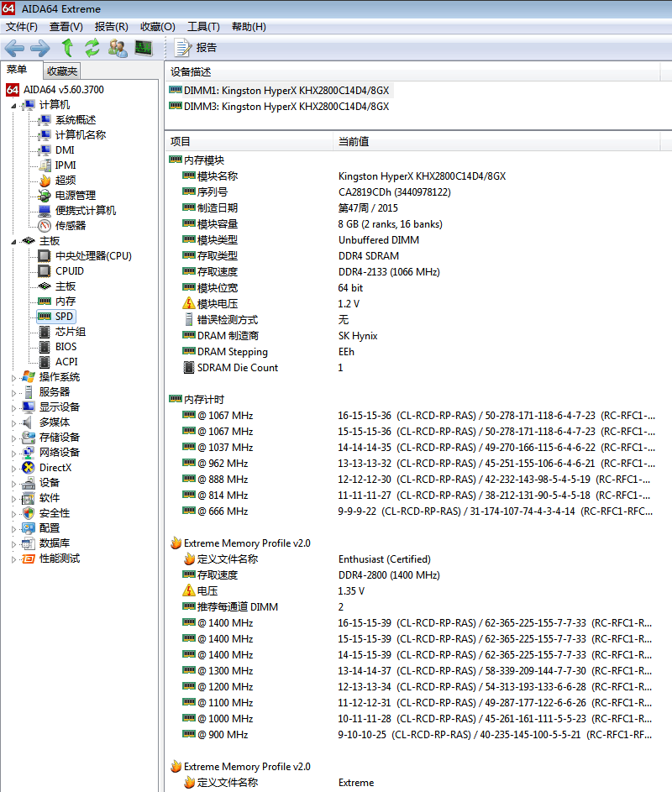This screenshot has width=672, height=792.
Task: Select 设备 in the tree
Action: click(x=49, y=483)
